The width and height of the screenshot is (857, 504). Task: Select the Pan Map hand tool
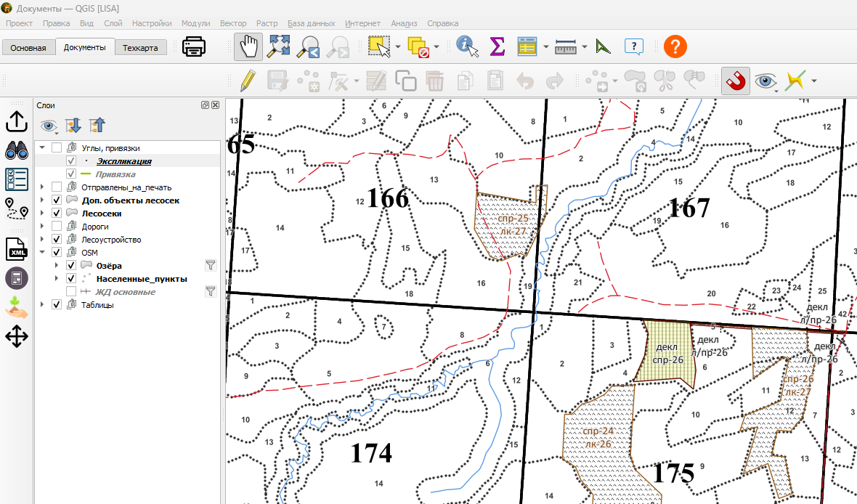(x=248, y=46)
